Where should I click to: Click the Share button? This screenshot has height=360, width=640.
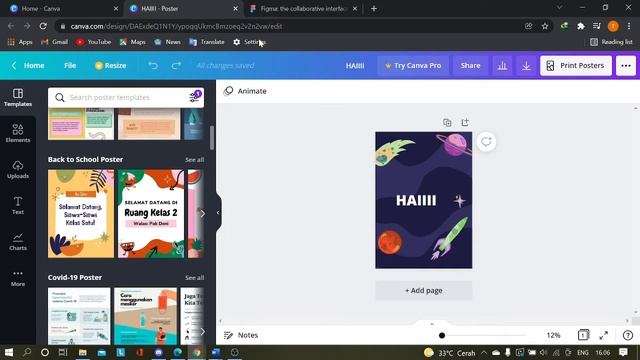tap(470, 65)
